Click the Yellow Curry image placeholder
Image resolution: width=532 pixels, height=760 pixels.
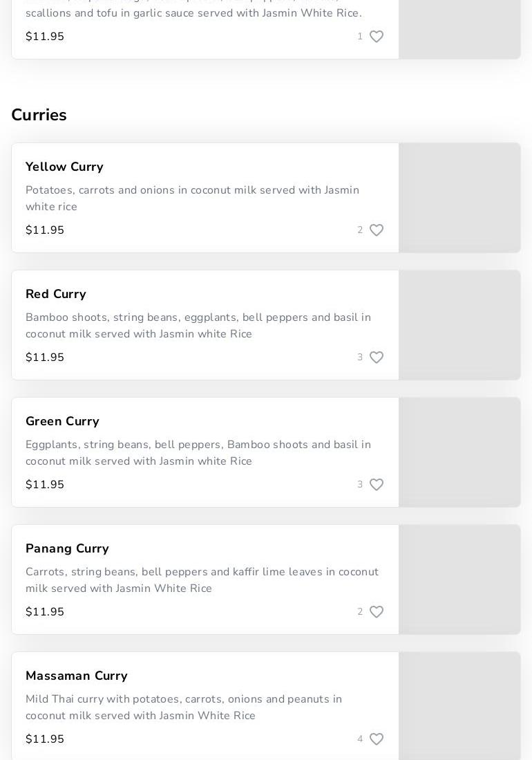[x=459, y=198]
